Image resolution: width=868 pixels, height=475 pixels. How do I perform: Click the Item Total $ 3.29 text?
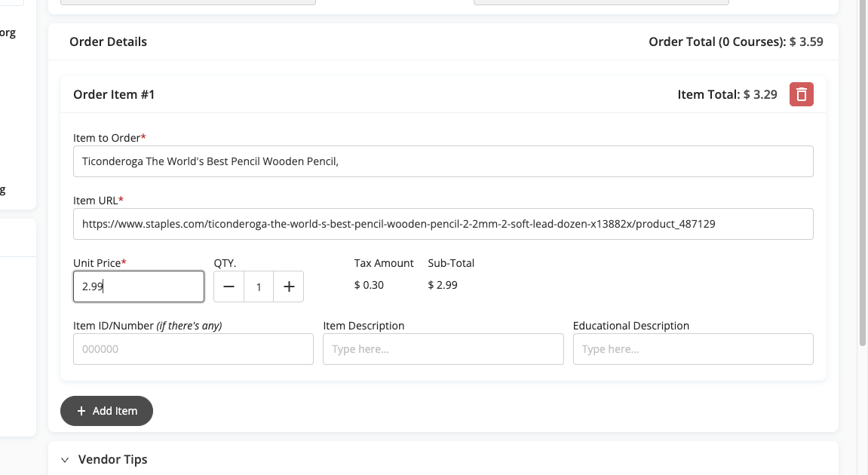tap(728, 95)
